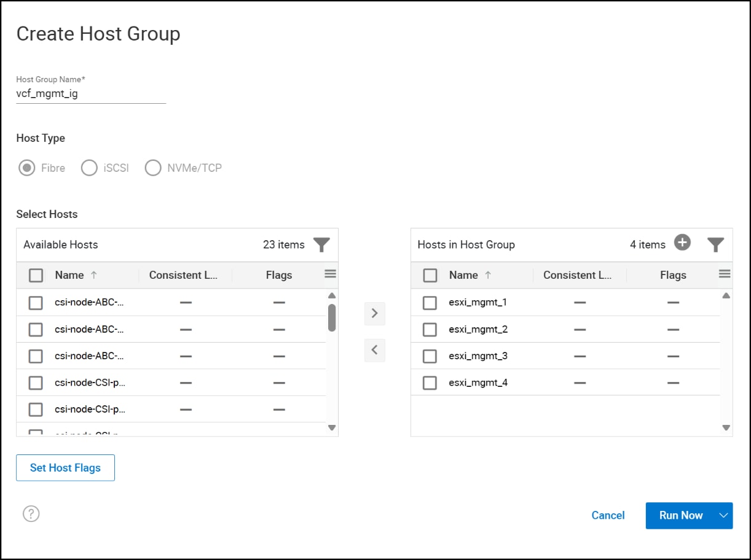Cancel the host group creation
The image size is (751, 560).
[608, 515]
